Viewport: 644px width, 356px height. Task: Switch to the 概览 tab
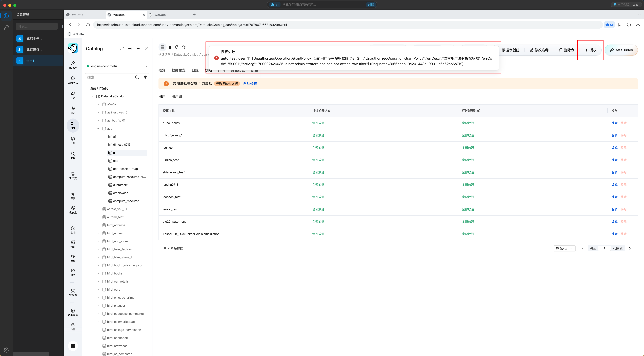click(x=162, y=70)
